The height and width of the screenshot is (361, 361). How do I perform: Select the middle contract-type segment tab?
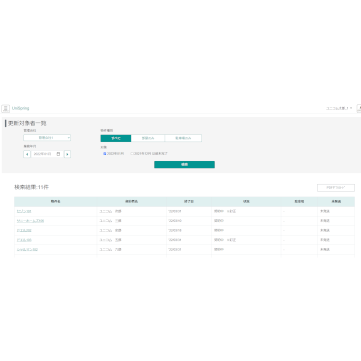click(148, 138)
